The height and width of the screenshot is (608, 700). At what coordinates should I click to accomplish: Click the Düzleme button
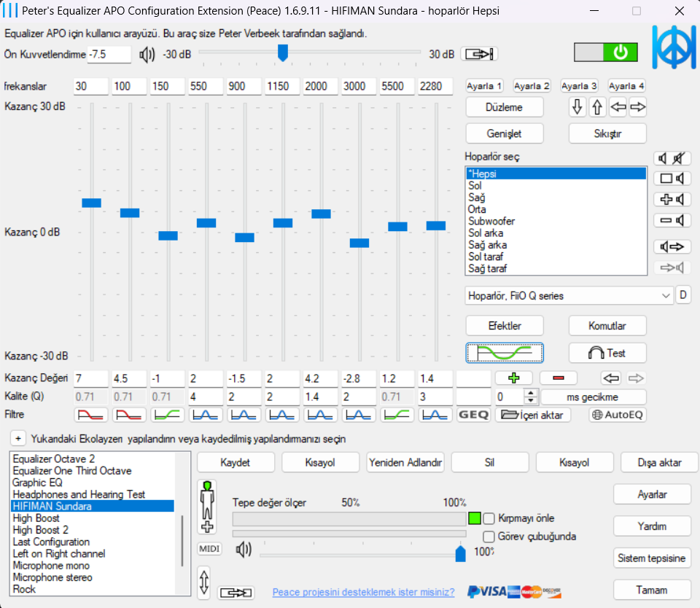pos(505,107)
